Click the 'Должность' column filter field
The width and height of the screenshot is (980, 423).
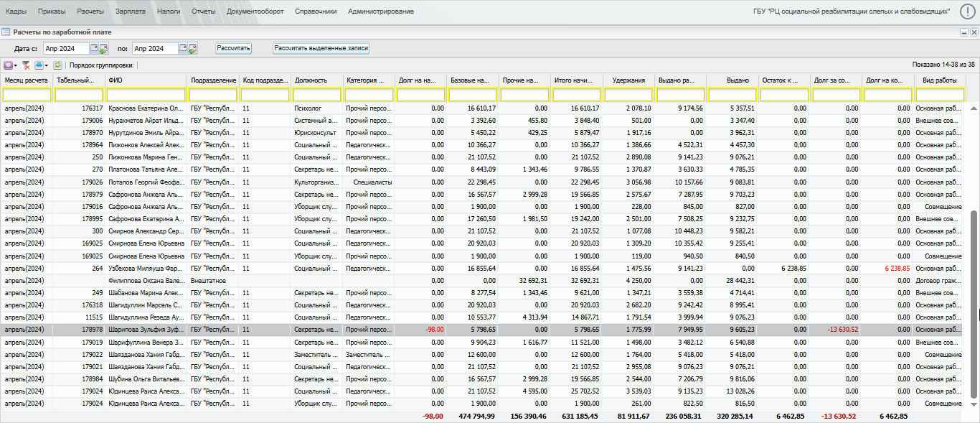click(x=316, y=95)
